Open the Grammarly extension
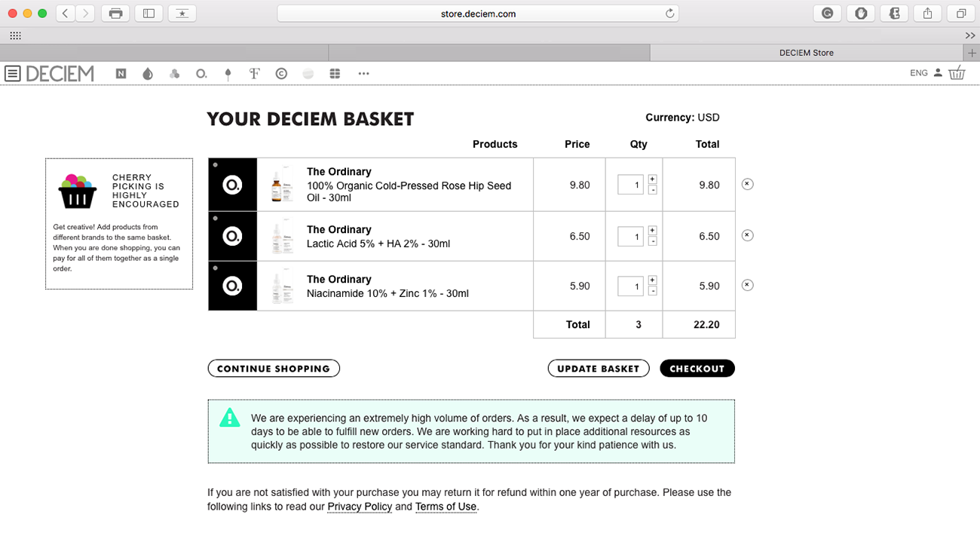The image size is (980, 539). tap(828, 14)
